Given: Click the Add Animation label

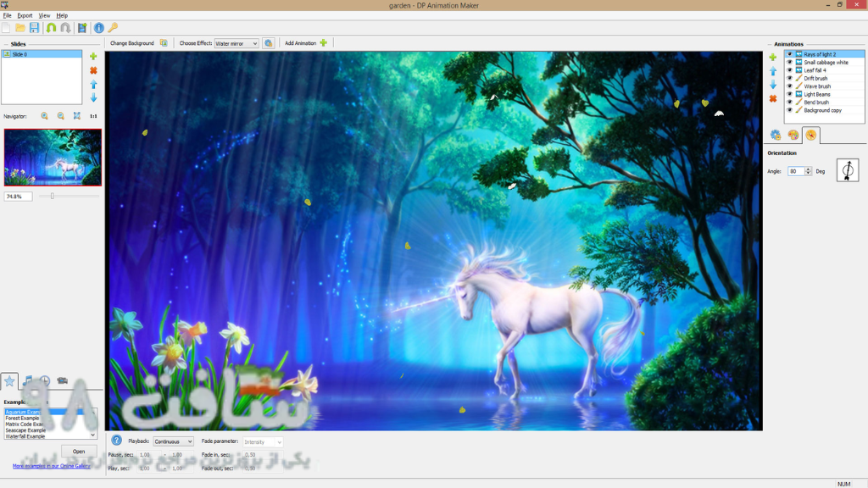Looking at the screenshot, I should (x=301, y=43).
